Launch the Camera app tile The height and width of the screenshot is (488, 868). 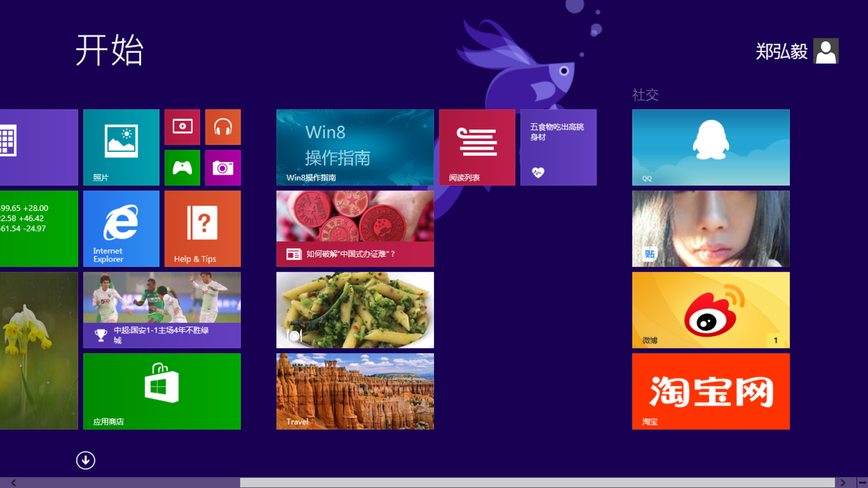(223, 167)
